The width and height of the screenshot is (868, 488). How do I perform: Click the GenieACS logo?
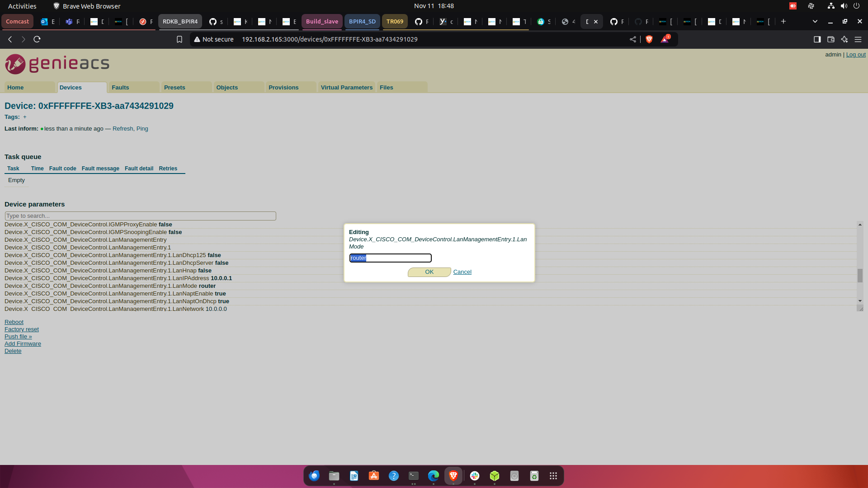tap(57, 64)
